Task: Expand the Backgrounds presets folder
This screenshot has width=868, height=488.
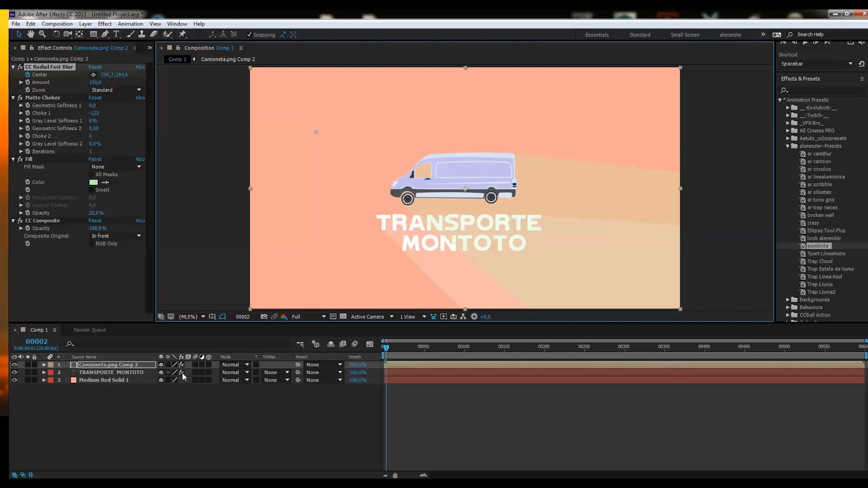Action: (788, 300)
